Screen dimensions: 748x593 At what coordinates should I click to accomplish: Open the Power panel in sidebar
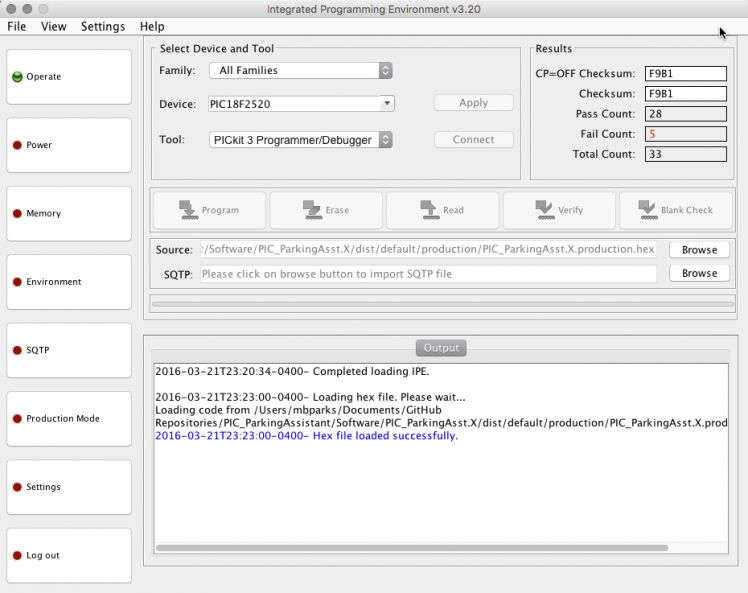[69, 145]
